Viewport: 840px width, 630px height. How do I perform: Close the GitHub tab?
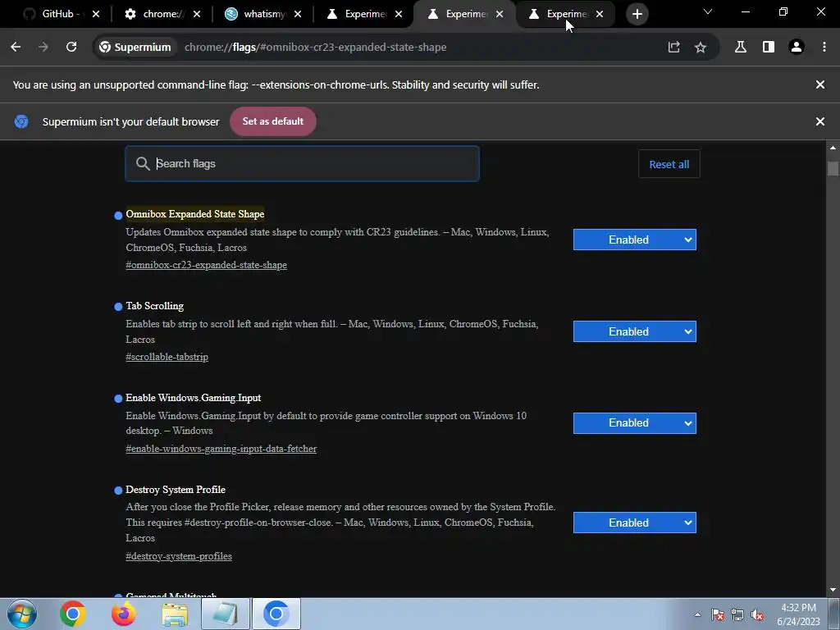pyautogui.click(x=96, y=15)
